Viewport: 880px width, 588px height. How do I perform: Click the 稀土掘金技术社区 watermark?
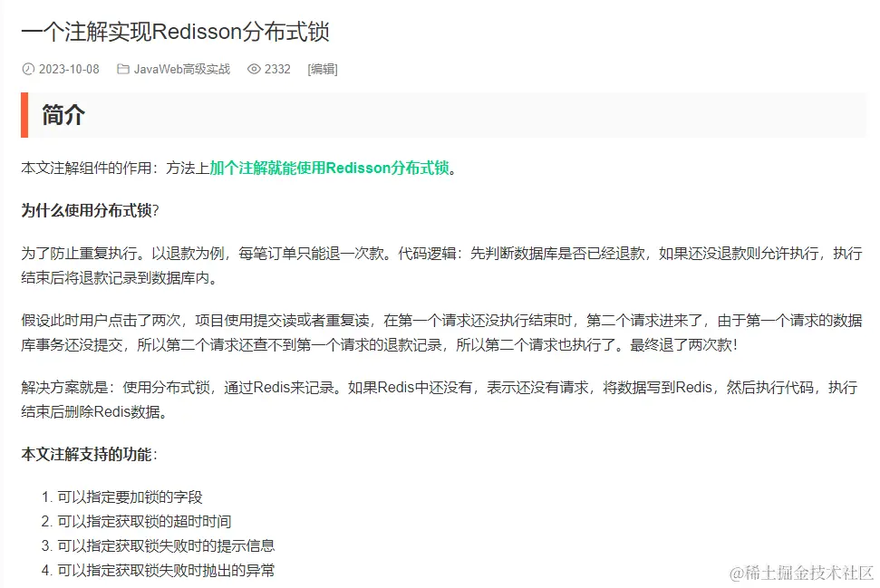pyautogui.click(x=801, y=573)
